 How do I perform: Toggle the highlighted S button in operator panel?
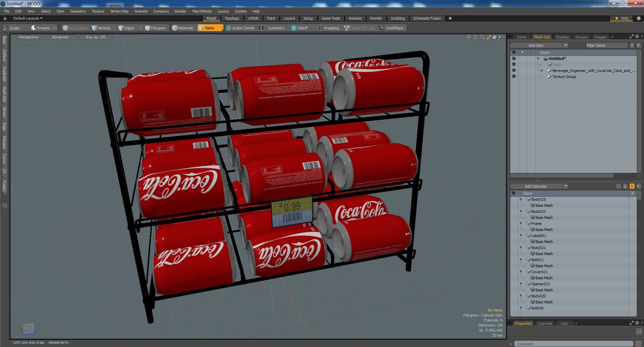coord(632,186)
